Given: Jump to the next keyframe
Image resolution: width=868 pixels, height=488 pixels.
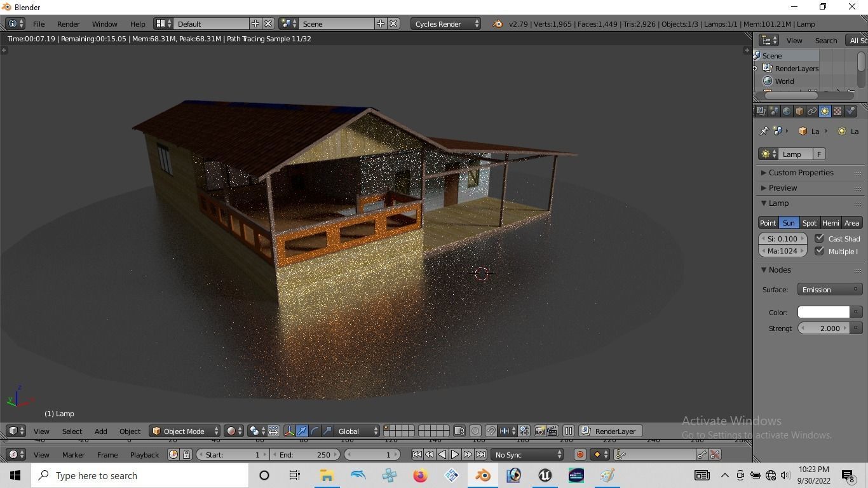Looking at the screenshot, I should tap(468, 454).
